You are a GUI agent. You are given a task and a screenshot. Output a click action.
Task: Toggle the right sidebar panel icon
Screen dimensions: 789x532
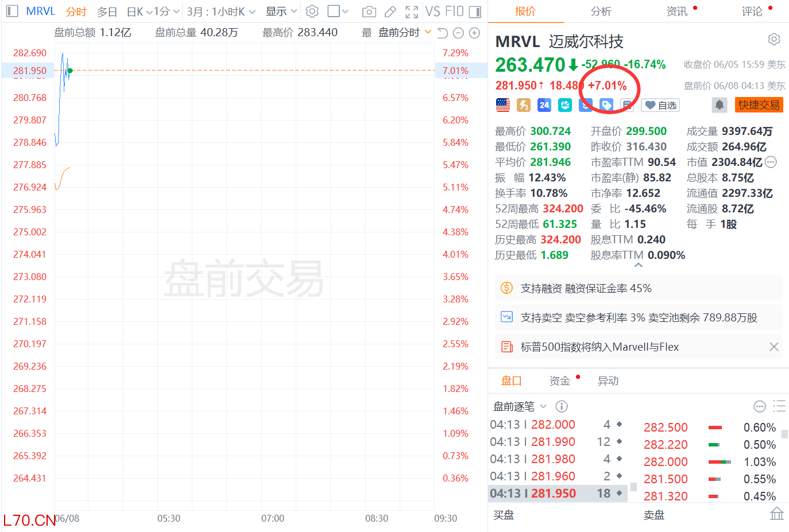tap(475, 11)
